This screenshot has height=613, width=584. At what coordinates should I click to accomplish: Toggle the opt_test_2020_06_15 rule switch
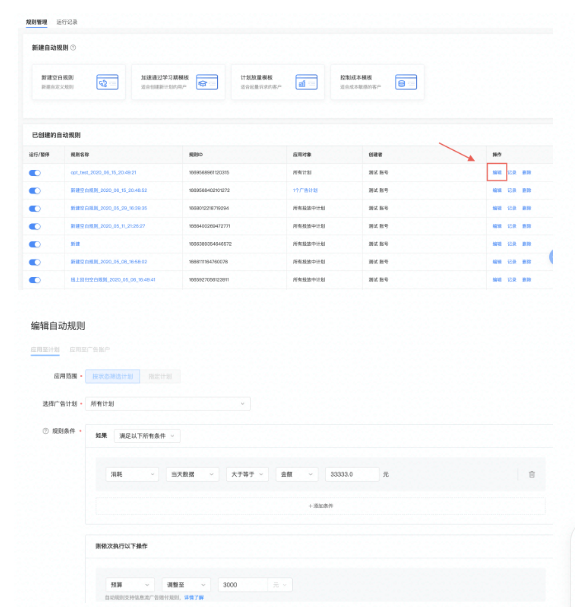(x=35, y=173)
